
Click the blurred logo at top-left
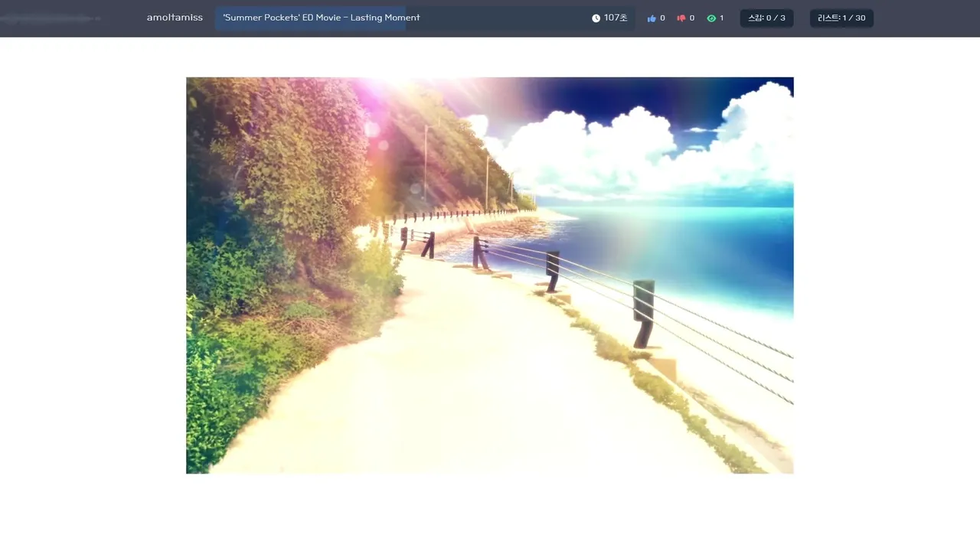(x=51, y=18)
